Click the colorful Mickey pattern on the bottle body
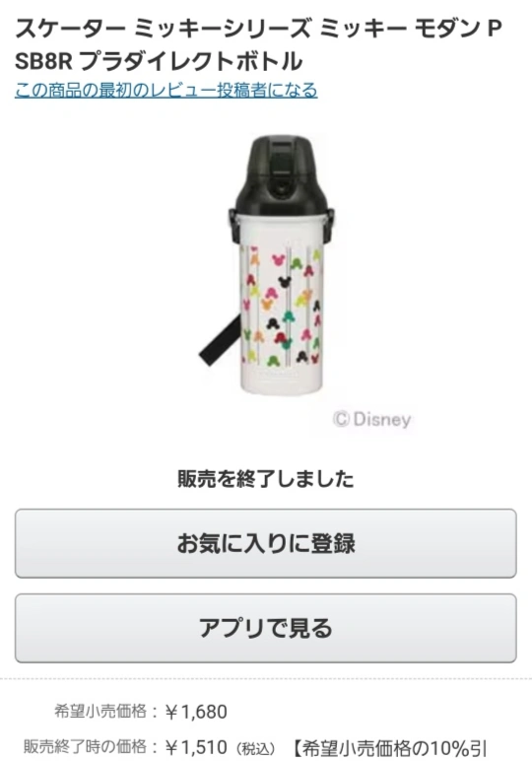 click(282, 307)
